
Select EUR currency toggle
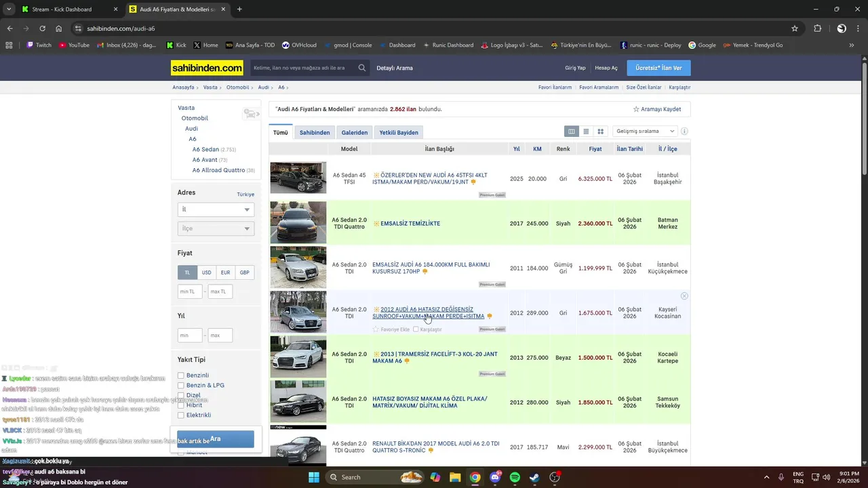[225, 272]
